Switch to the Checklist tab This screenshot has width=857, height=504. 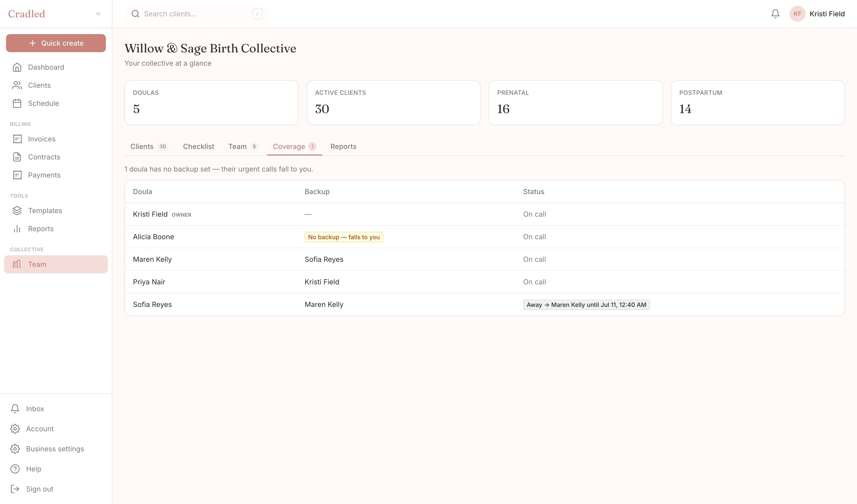point(199,146)
